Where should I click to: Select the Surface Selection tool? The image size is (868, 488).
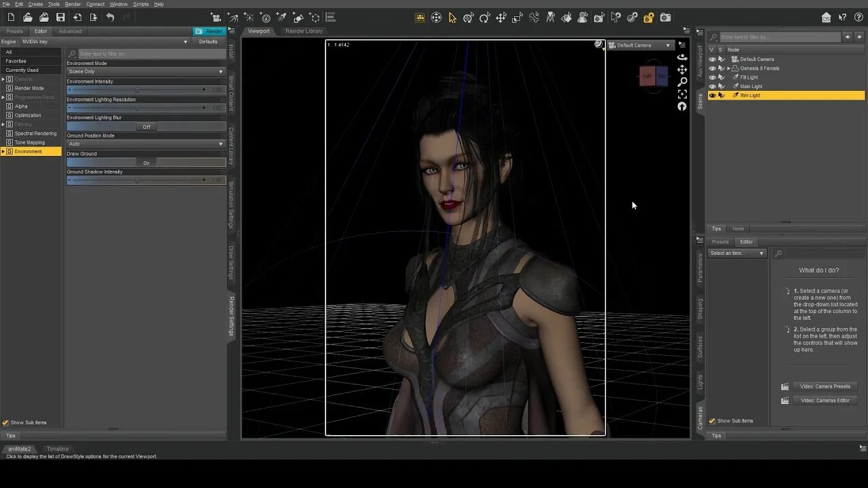[x=567, y=18]
